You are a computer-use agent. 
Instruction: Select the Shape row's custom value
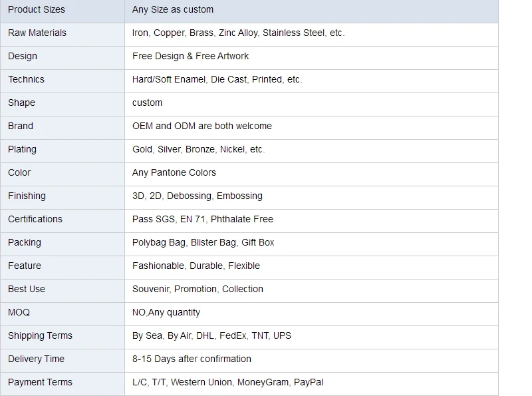[x=147, y=102]
